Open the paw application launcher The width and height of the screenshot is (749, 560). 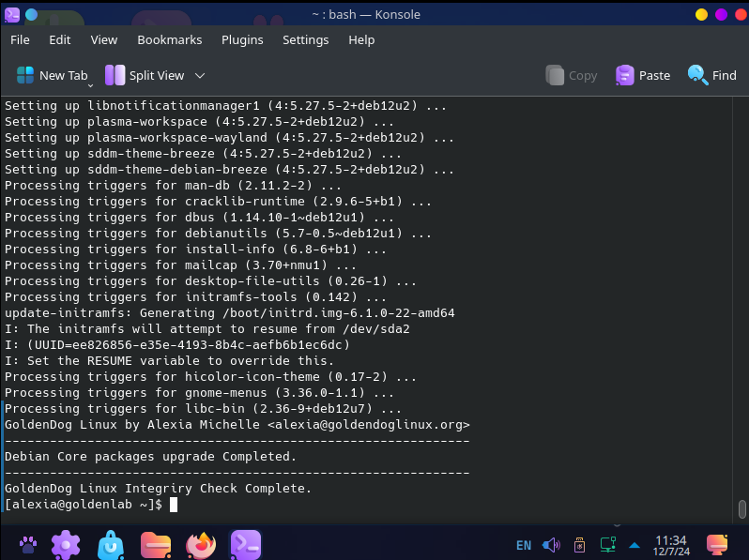pyautogui.click(x=28, y=545)
